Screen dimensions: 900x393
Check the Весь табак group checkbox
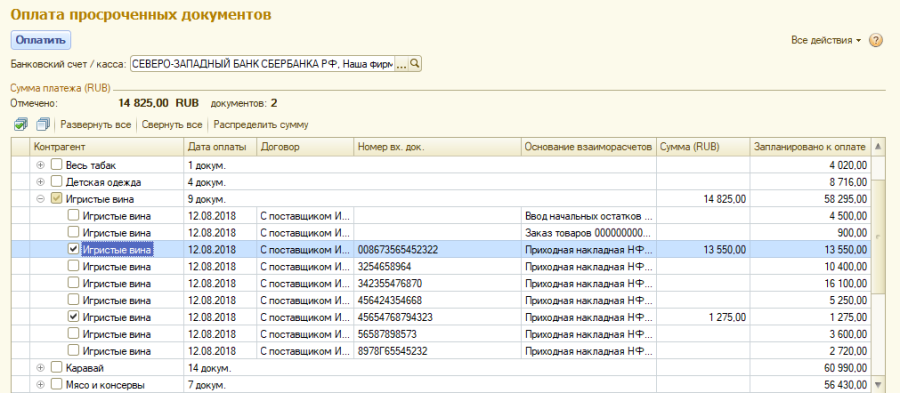(x=56, y=165)
